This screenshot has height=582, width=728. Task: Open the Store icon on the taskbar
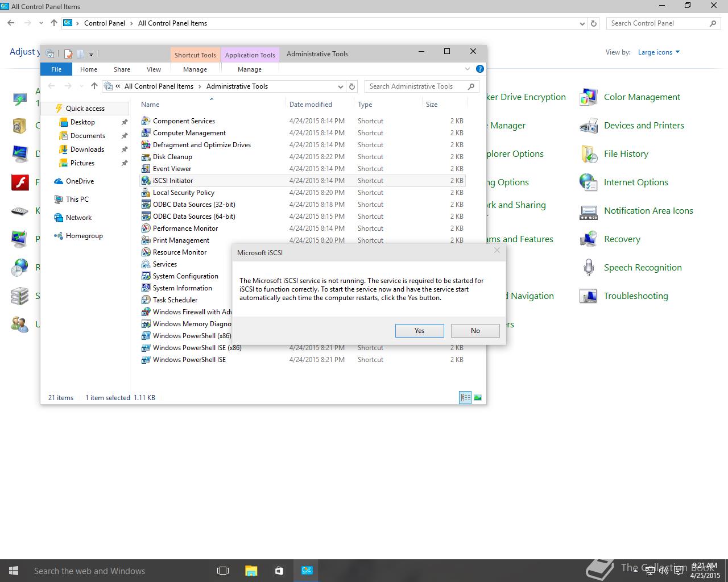(279, 571)
